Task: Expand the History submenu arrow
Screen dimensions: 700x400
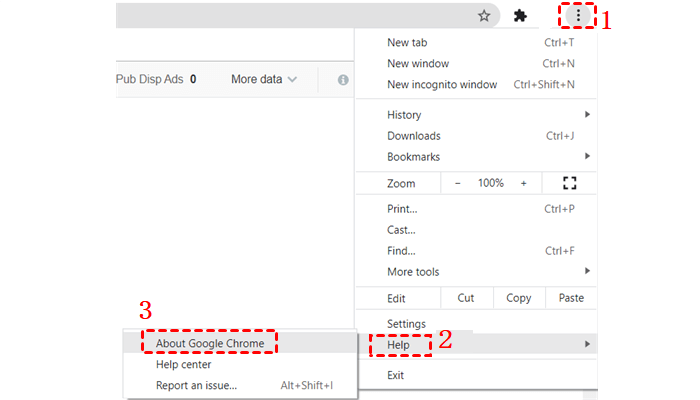Action: coord(588,115)
